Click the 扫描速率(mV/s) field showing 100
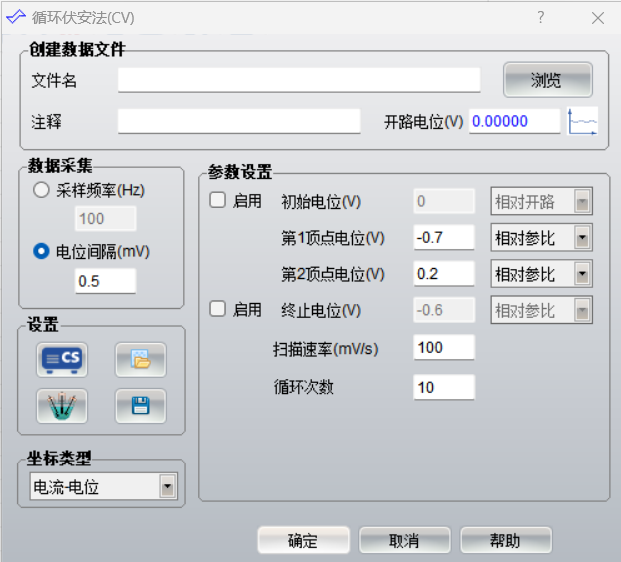 [444, 347]
